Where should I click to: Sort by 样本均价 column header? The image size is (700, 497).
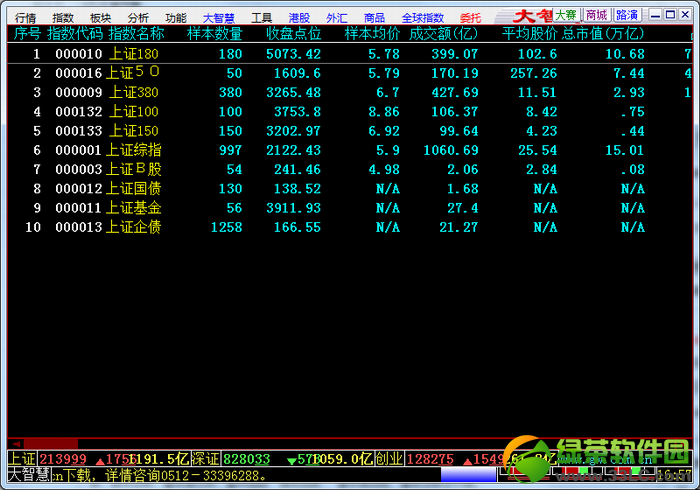[x=372, y=33]
